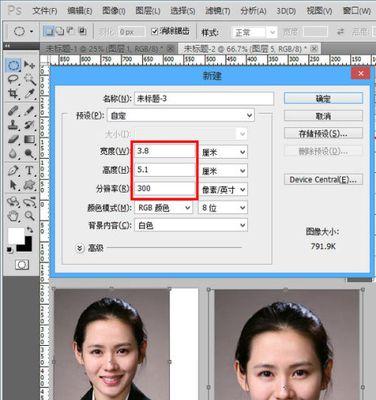
Task: Select the Clone Stamp tool
Action: [13, 125]
